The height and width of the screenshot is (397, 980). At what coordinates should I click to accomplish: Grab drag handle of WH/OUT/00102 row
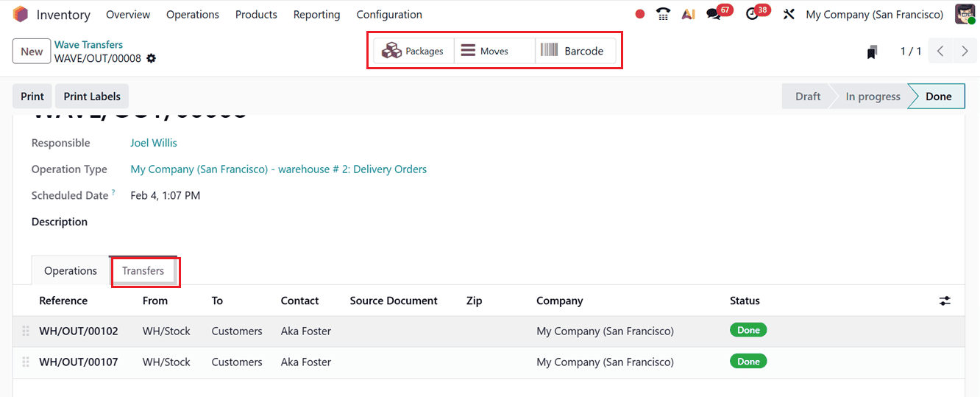26,331
